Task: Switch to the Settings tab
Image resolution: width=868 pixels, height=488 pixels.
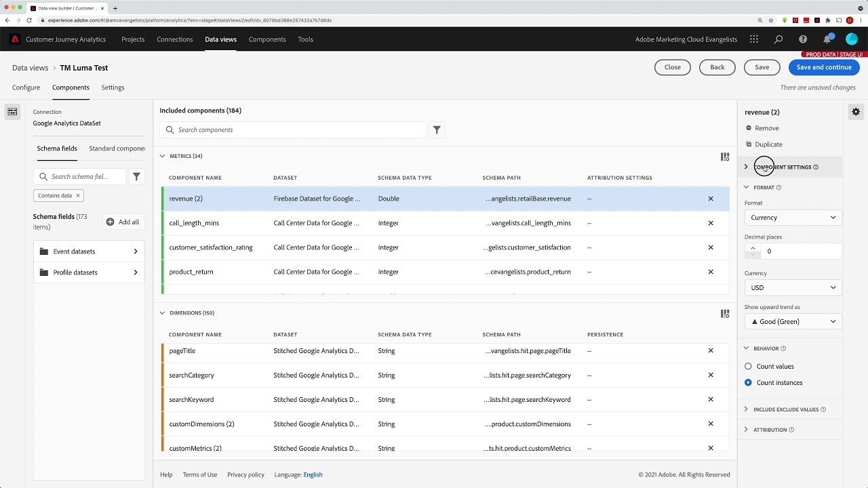Action: click(x=113, y=87)
